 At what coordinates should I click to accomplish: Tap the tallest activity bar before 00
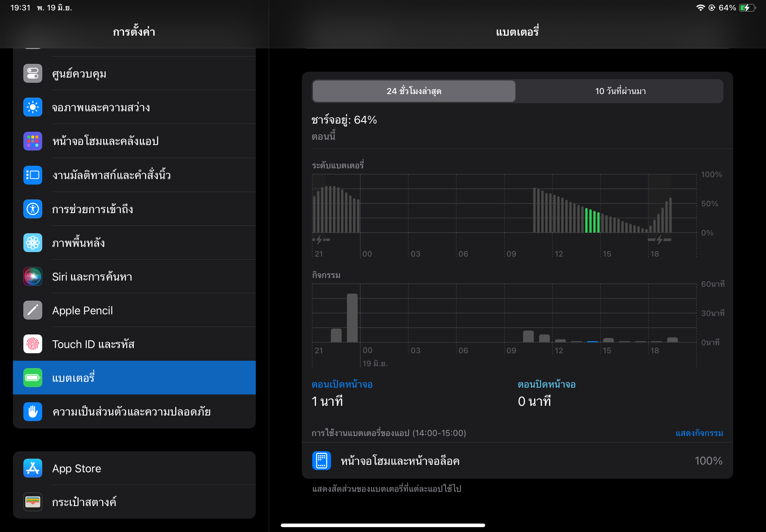pos(352,318)
